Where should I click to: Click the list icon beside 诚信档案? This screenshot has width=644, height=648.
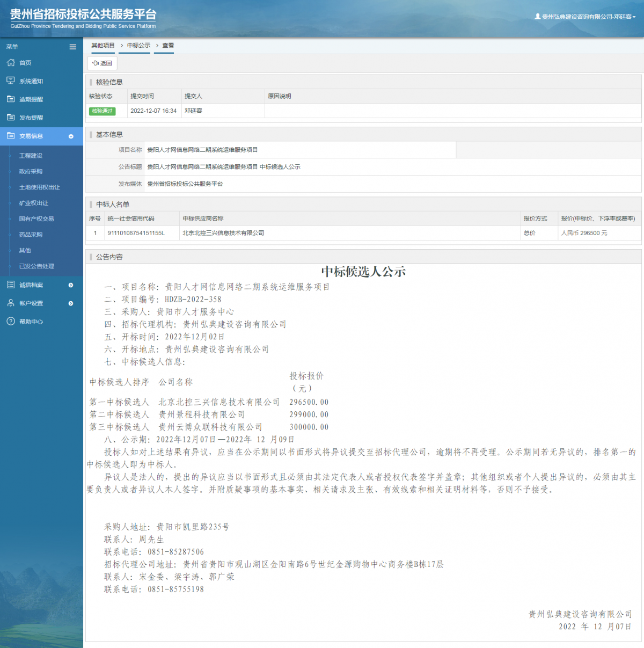coord(11,285)
